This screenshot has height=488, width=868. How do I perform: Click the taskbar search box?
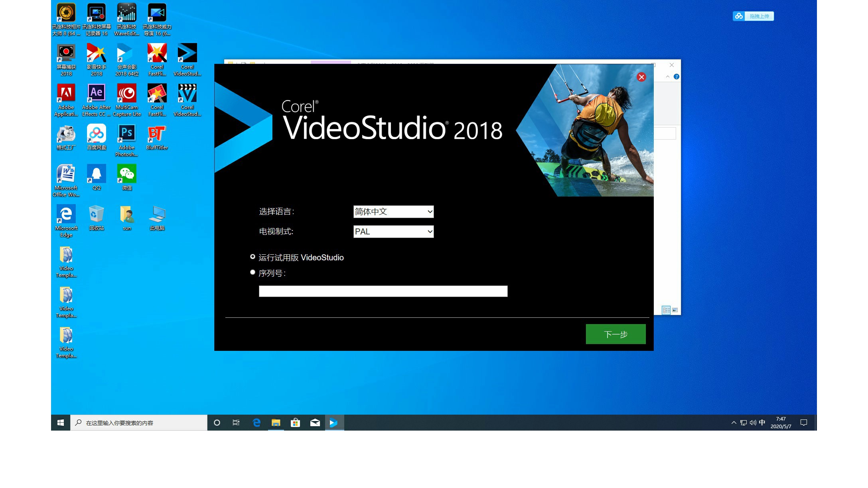139,423
